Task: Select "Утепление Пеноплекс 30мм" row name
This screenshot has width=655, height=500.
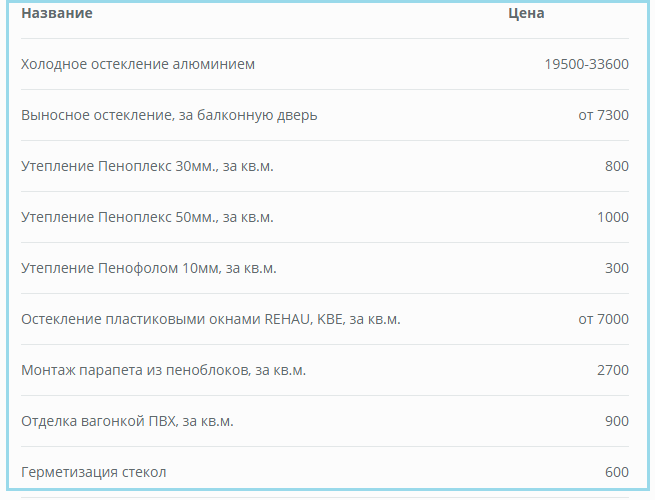Action: 147,167
